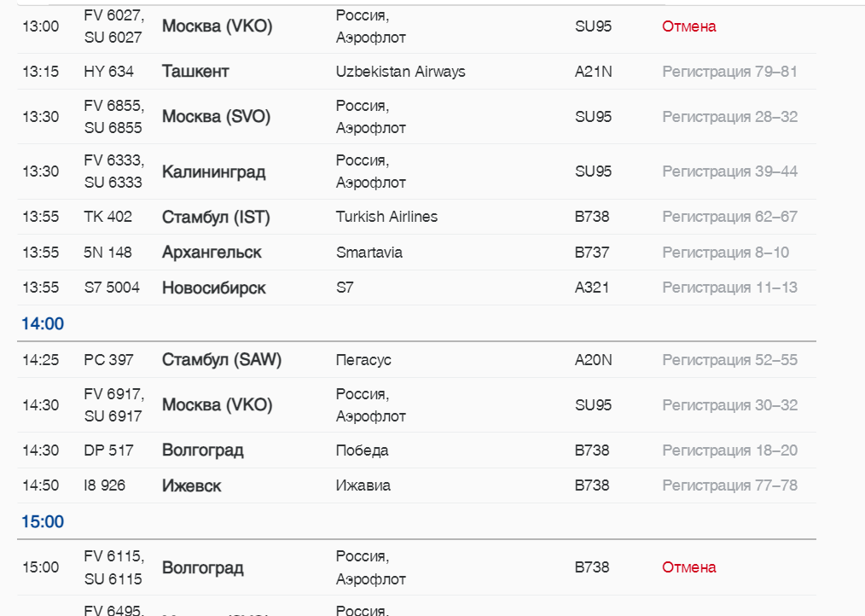Open the Ташкент destination link
Viewport: 865px width, 616px height.
(x=195, y=72)
